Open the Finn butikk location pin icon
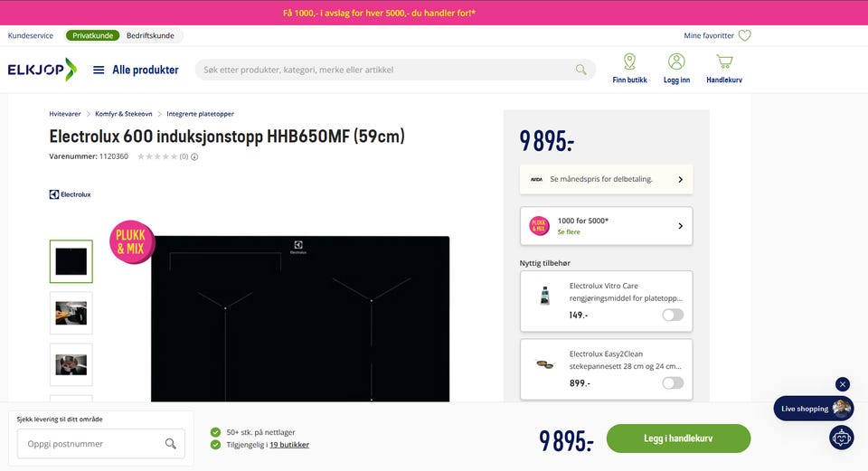The height and width of the screenshot is (471, 868). (629, 61)
